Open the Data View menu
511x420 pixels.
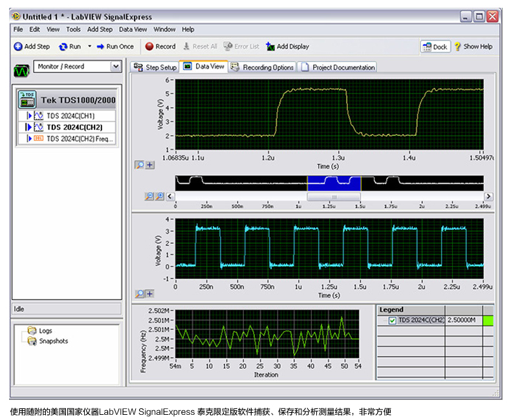click(133, 29)
